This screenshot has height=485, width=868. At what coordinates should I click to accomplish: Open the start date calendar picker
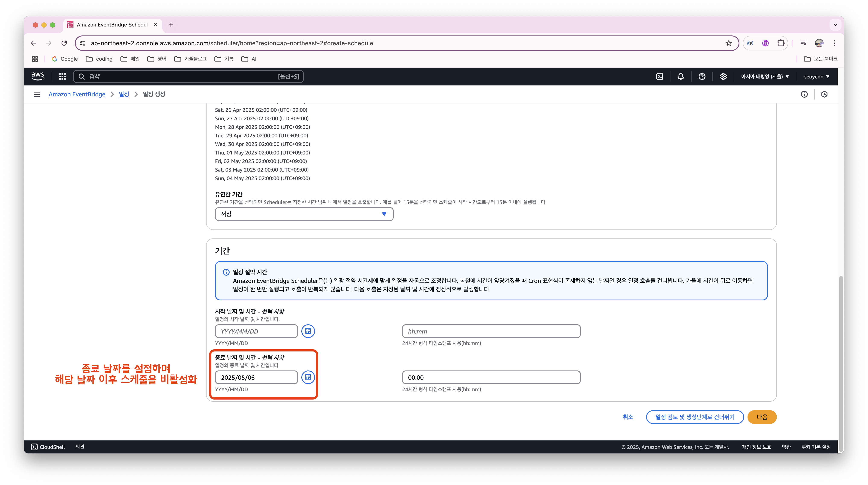point(308,331)
